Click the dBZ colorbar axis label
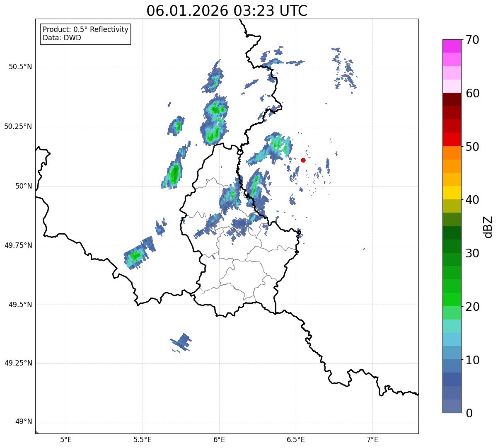Screen dimensions: 498x448 [488, 226]
